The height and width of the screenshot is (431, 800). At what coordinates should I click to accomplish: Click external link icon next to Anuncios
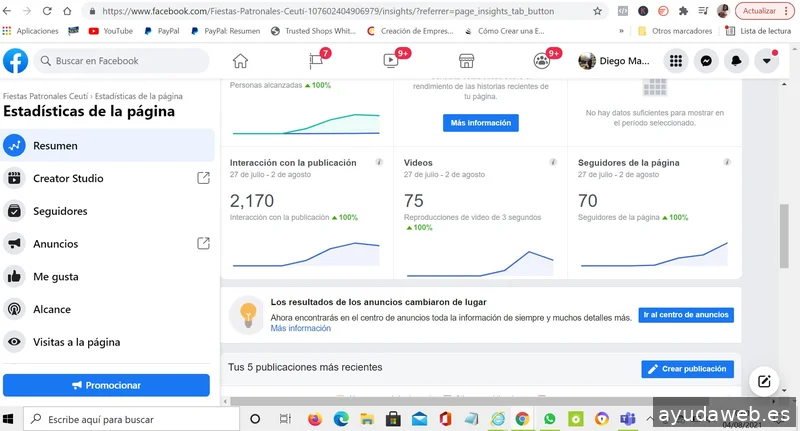click(203, 243)
